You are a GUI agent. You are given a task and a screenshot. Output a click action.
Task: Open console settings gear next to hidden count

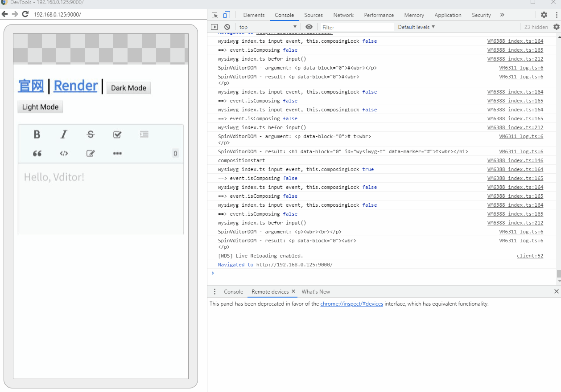pyautogui.click(x=556, y=27)
